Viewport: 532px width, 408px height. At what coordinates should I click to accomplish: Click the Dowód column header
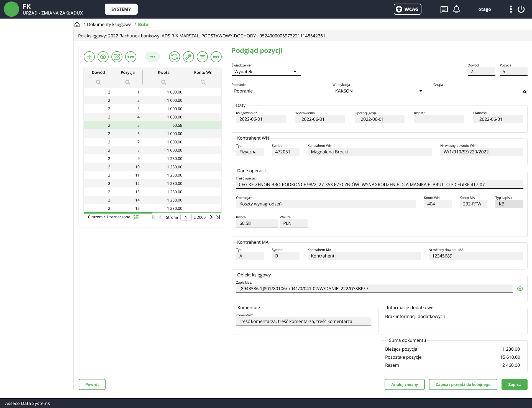[98, 72]
